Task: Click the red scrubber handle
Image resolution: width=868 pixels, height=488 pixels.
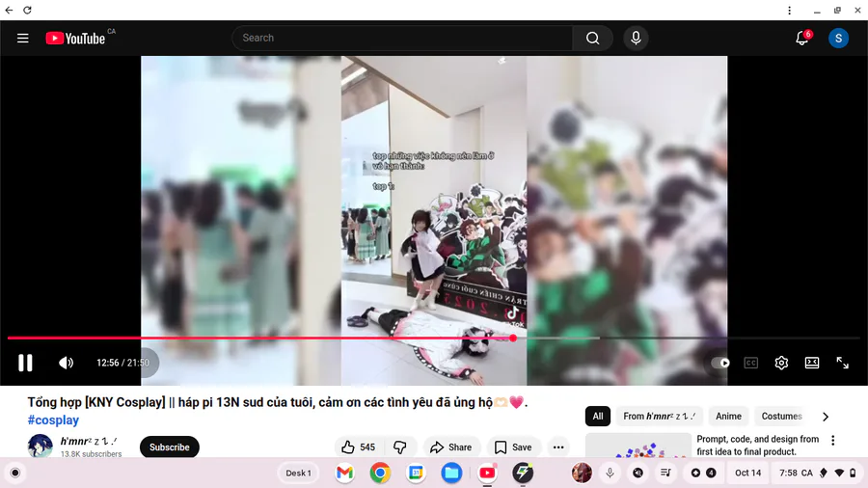Action: pyautogui.click(x=513, y=339)
